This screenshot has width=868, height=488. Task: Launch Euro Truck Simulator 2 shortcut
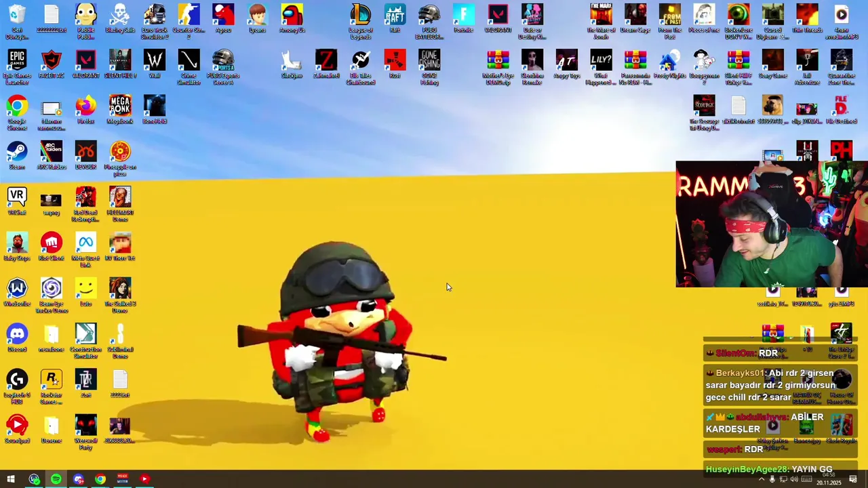click(x=155, y=20)
